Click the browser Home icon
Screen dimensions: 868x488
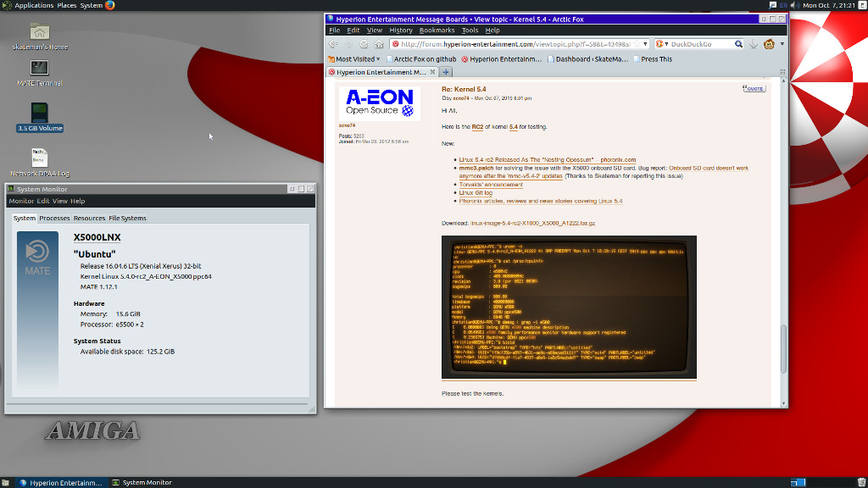[378, 44]
